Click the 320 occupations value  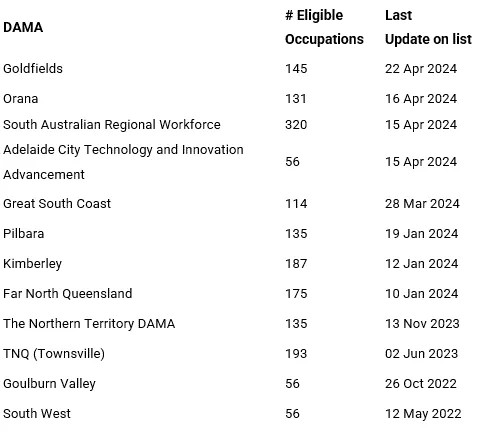pos(296,125)
